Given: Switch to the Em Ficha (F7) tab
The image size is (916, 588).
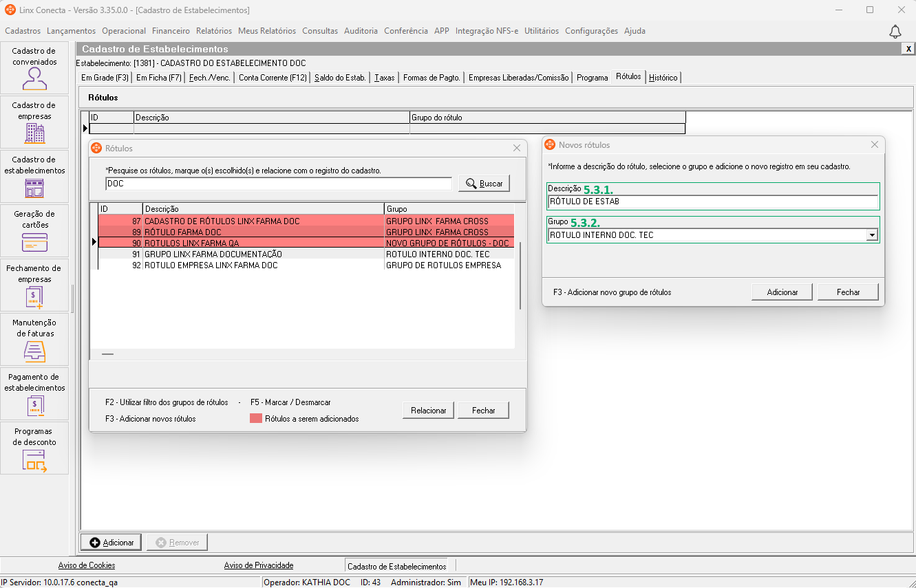Looking at the screenshot, I should (x=159, y=78).
